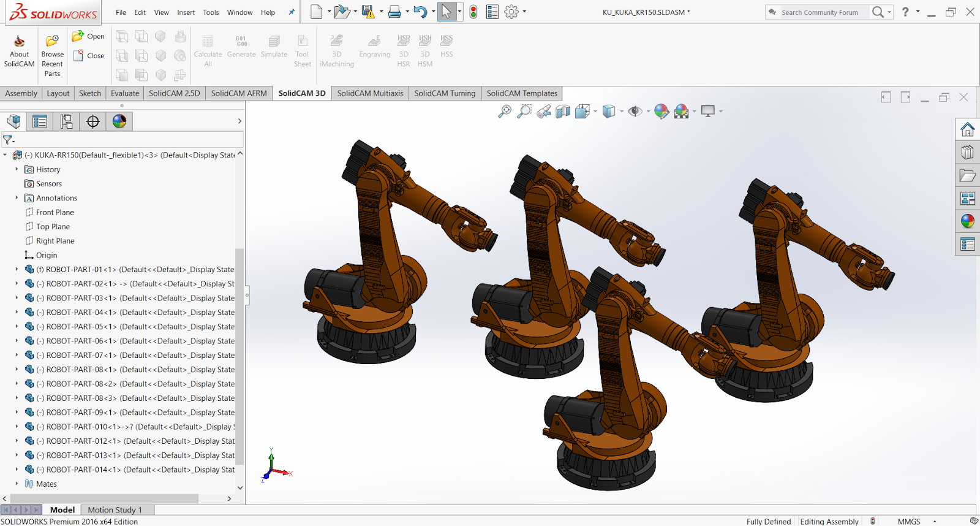Open Custom Properties task pane icon
This screenshot has height=526, width=980.
tap(968, 245)
